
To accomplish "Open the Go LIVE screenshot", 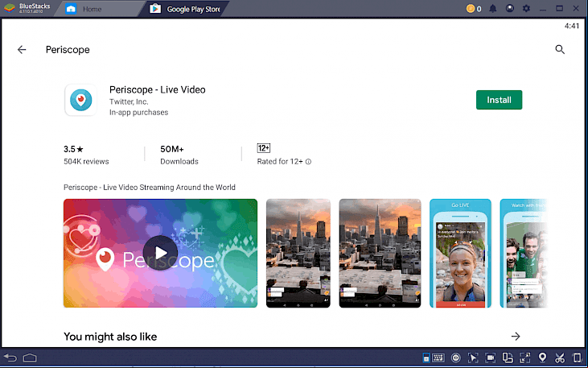I will [x=460, y=253].
